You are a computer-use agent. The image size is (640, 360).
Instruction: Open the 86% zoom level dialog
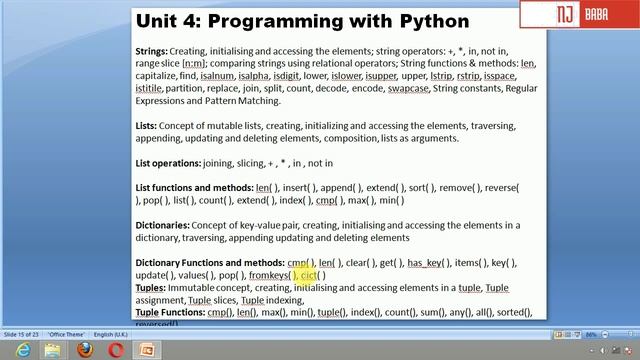591,335
